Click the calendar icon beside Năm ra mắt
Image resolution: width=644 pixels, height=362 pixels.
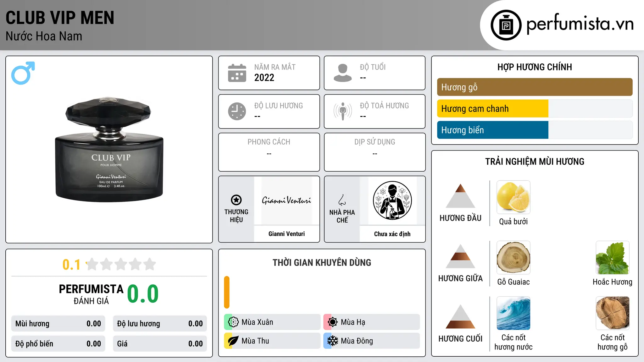tap(237, 73)
